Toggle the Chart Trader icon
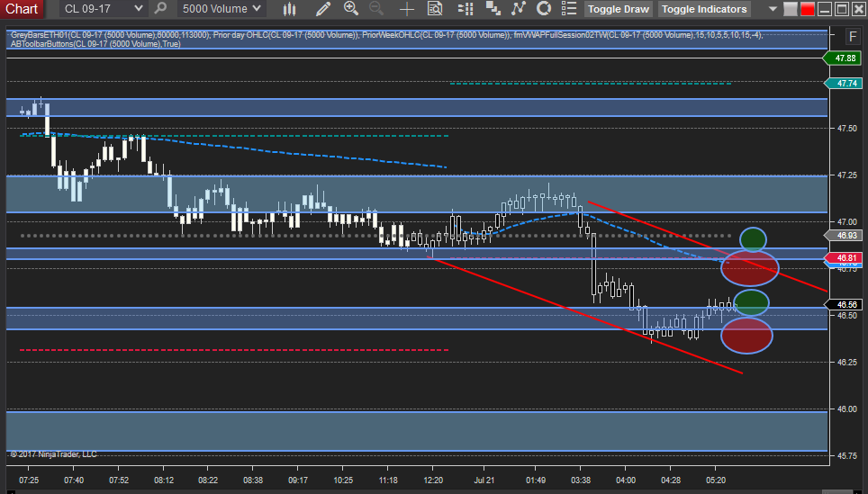 click(x=466, y=9)
